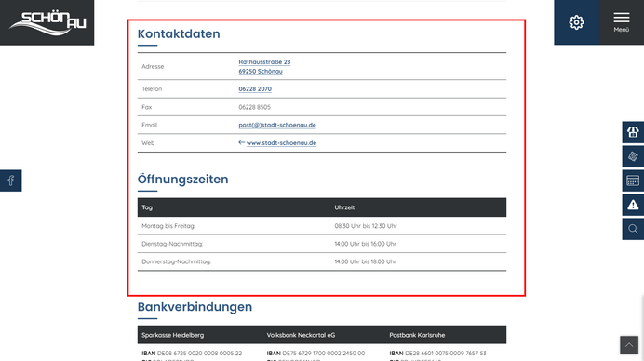Click the scroll-to-top arrow button
Screen dimensions: 644x361
(x=629, y=345)
